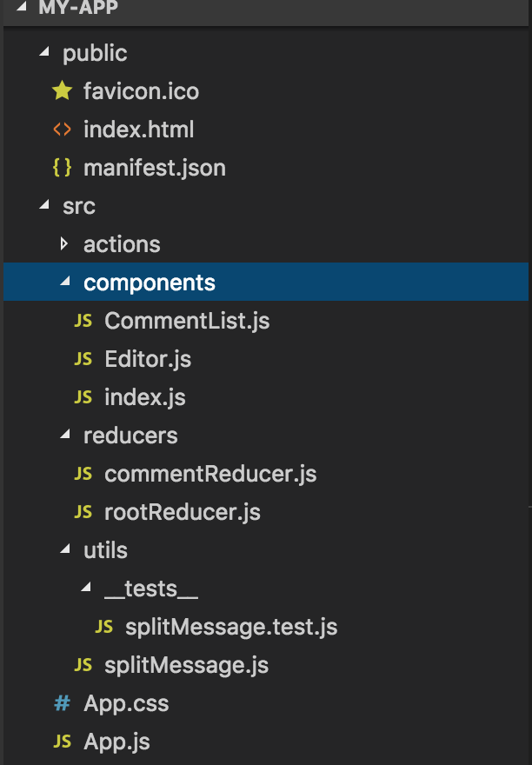The width and height of the screenshot is (532, 765).
Task: Click the HTML brackets icon for index.html
Action: tap(62, 130)
